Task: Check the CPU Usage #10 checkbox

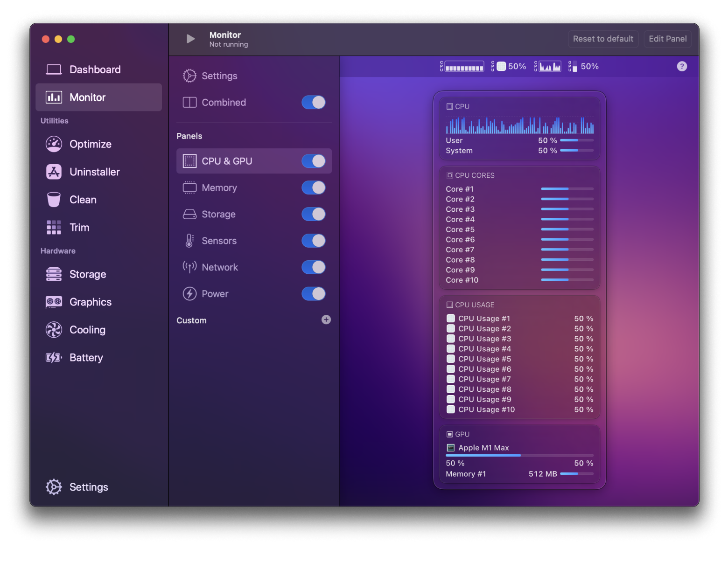Action: tap(451, 409)
